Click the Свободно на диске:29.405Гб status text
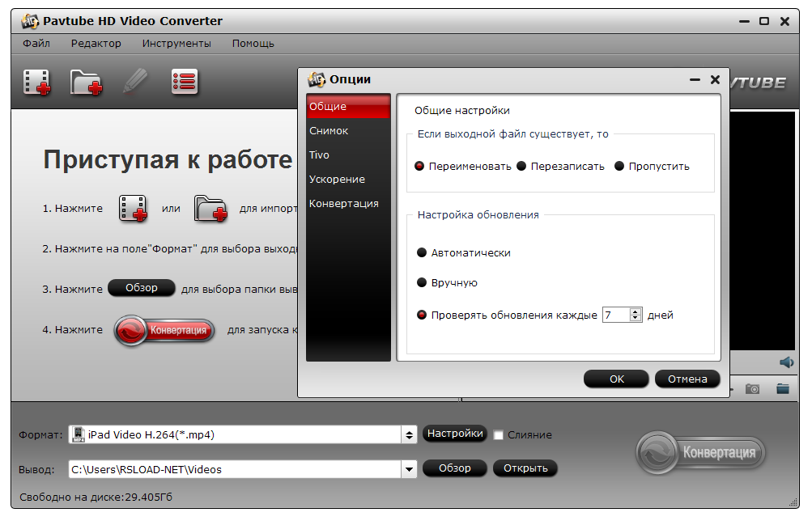The height and width of the screenshot is (525, 812). 96,497
